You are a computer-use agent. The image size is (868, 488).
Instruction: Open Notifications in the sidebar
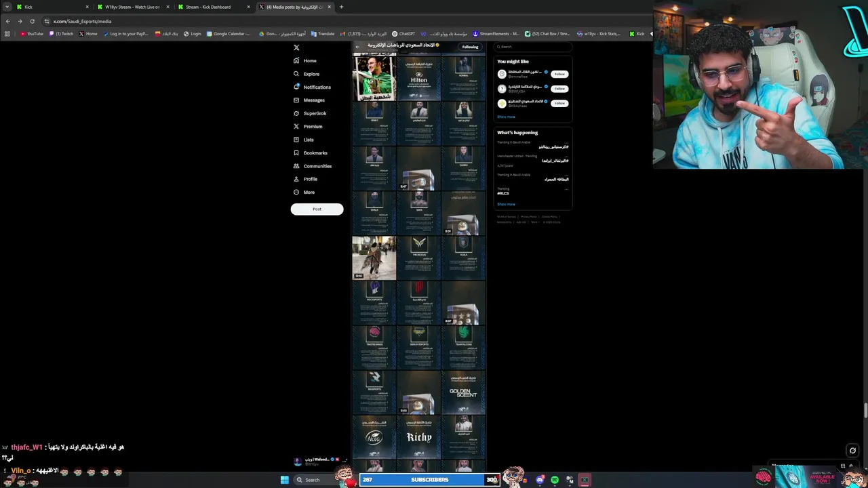pyautogui.click(x=312, y=87)
